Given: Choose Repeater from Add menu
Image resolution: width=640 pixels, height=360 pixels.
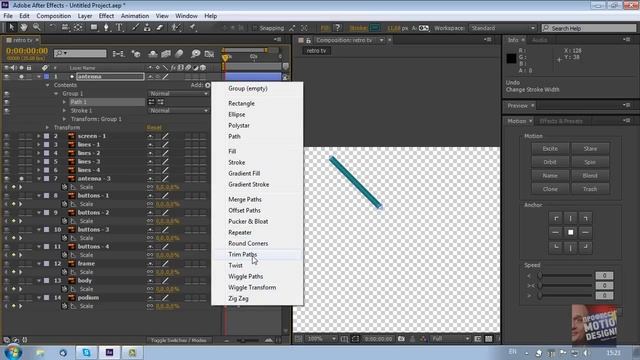Looking at the screenshot, I should click(x=240, y=232).
